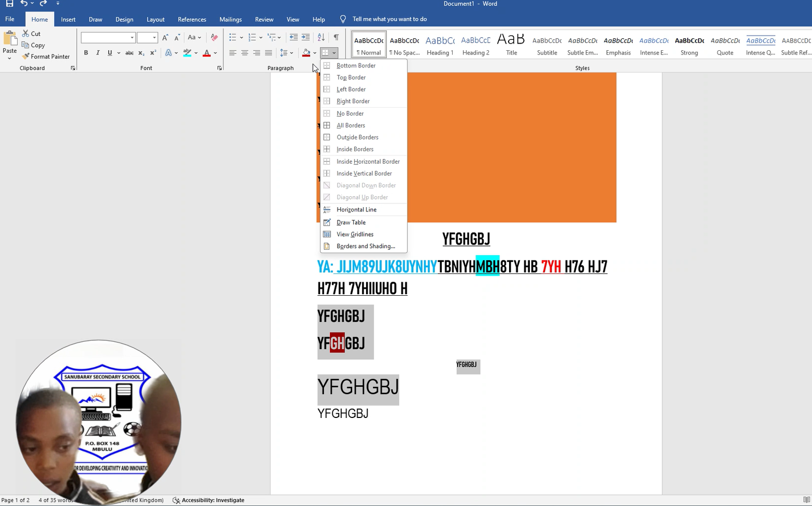Open the font name dropdown
The image size is (812, 506).
132,37
